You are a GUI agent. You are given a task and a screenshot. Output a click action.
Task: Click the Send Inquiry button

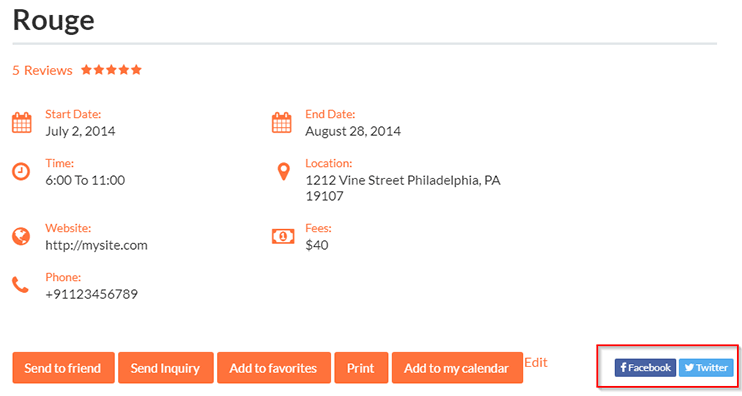click(x=166, y=368)
